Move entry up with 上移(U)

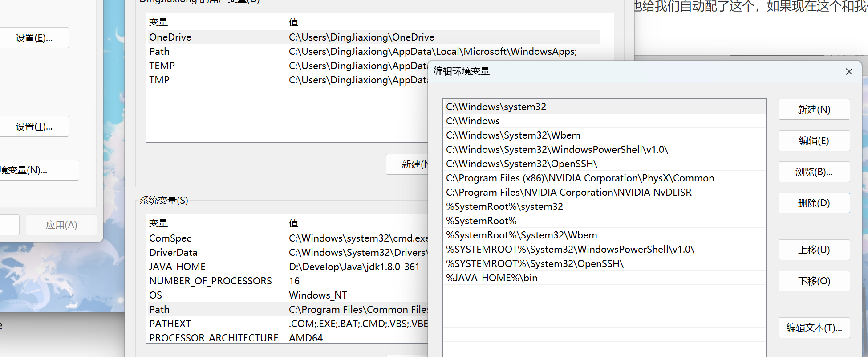click(814, 250)
